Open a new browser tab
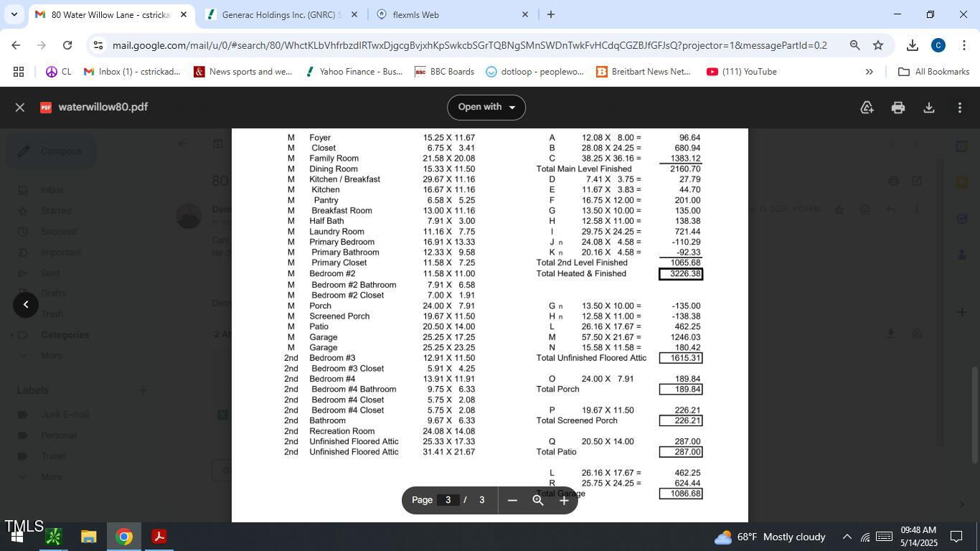This screenshot has width=980, height=551. (550, 14)
